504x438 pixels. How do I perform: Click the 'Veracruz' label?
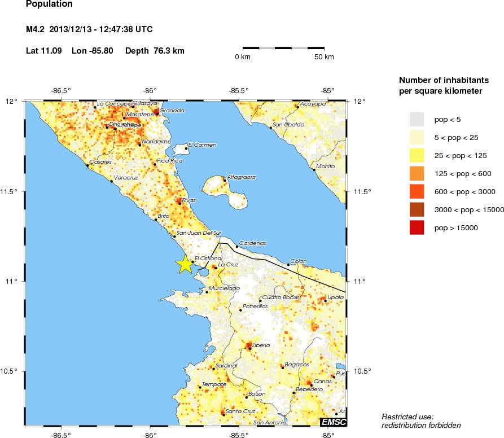pos(126,178)
